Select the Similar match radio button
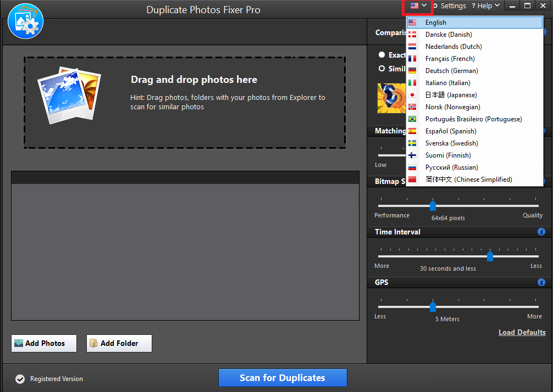The height and width of the screenshot is (392, 553). coord(381,68)
